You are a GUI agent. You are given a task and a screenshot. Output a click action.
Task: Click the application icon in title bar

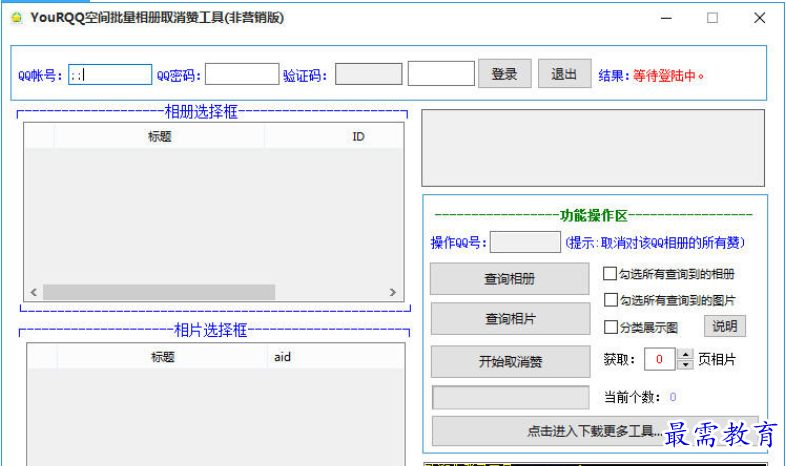(x=17, y=18)
